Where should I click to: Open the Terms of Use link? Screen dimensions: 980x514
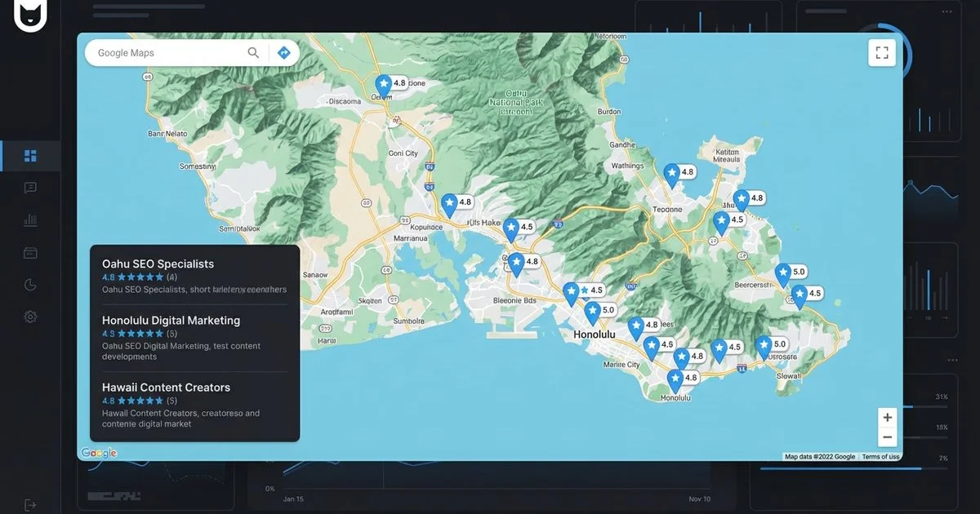click(x=880, y=456)
